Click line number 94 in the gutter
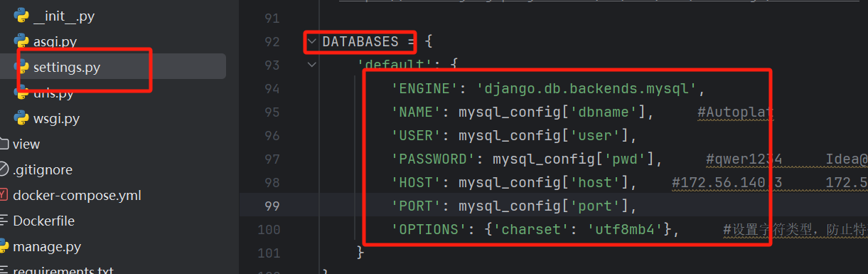The image size is (868, 274). [272, 89]
